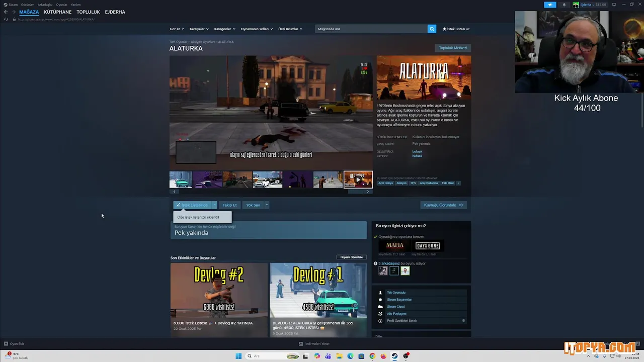Click the Tek Oyunculu feature link

[x=396, y=293]
